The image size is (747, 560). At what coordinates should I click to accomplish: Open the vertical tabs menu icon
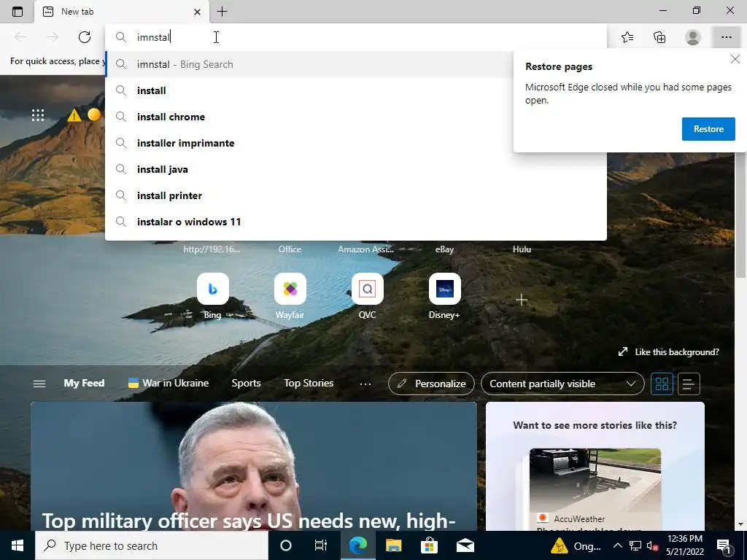click(x=18, y=12)
